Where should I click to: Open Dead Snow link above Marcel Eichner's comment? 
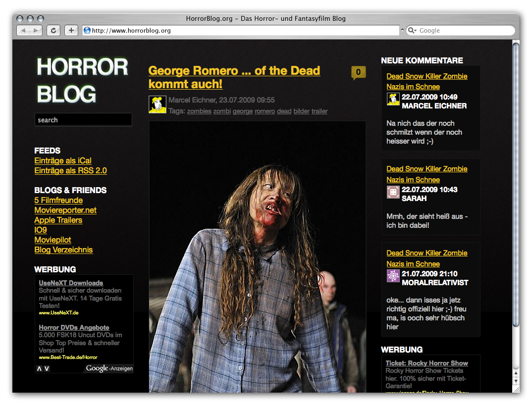tap(427, 81)
